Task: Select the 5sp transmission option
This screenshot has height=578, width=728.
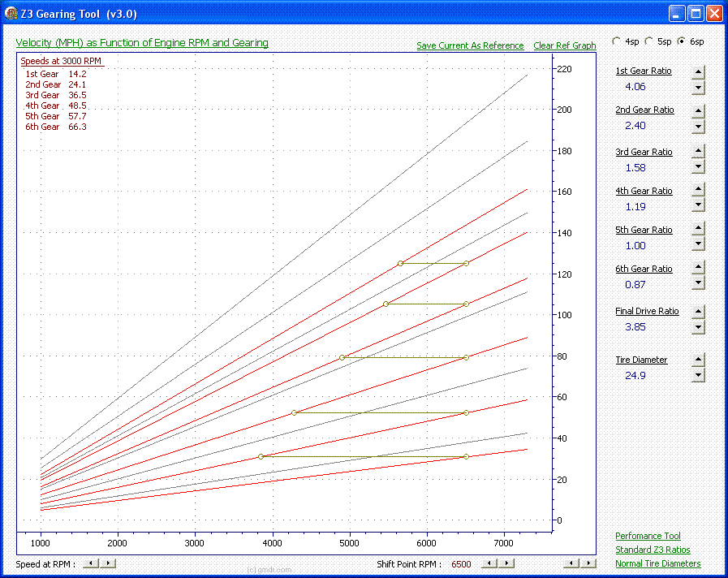Action: [649, 41]
